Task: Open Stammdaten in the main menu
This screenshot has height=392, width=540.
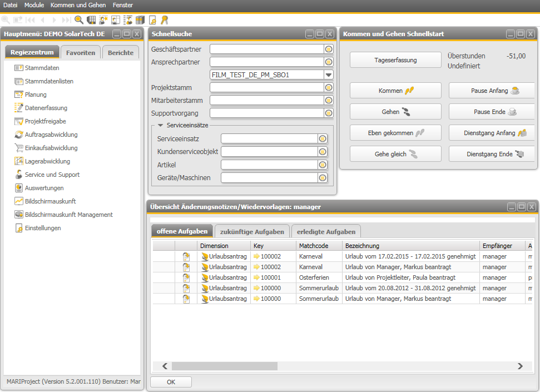Action: tap(42, 68)
